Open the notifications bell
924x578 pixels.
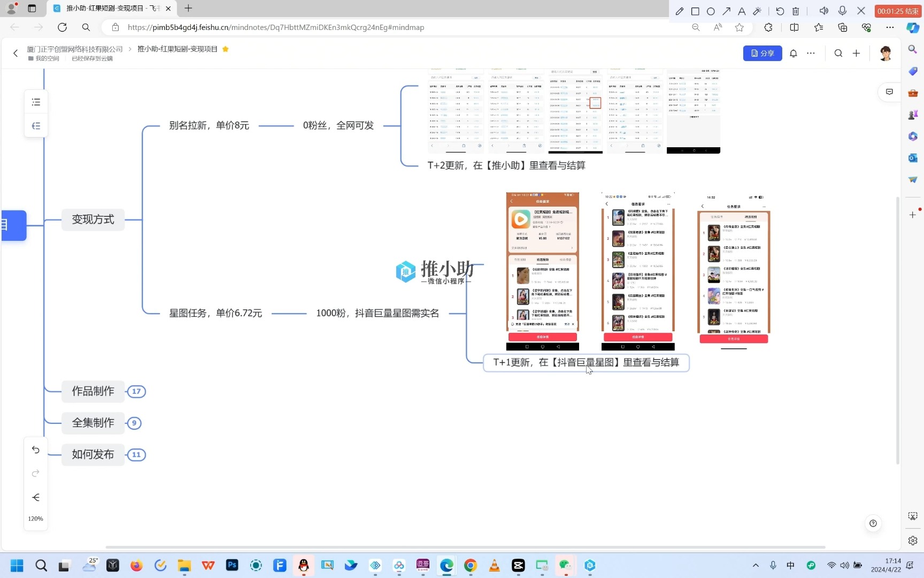[794, 53]
